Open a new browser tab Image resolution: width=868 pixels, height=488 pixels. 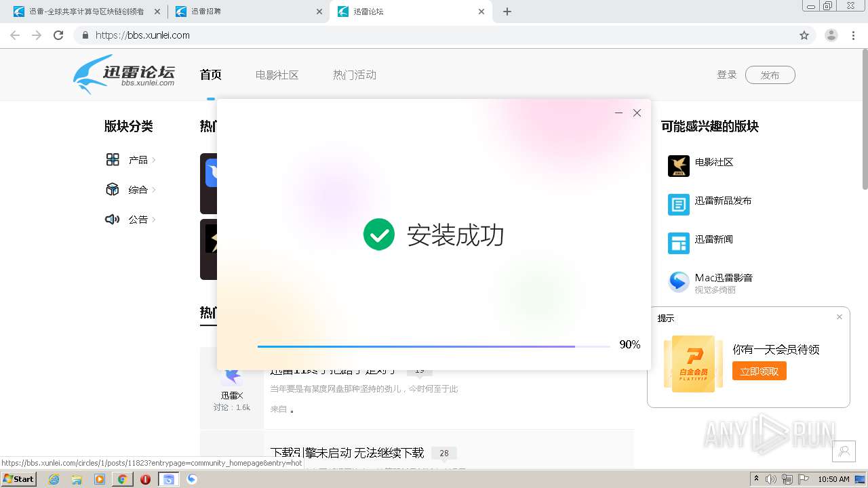507,12
